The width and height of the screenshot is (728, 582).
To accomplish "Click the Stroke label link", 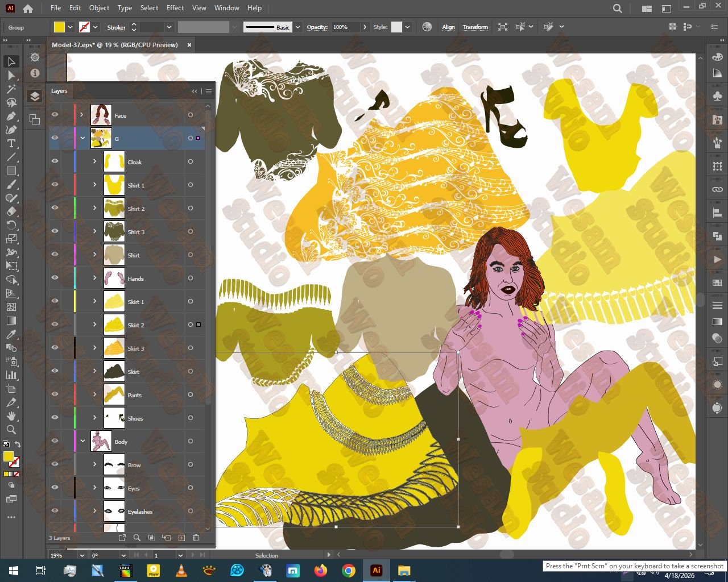I will tap(116, 27).
